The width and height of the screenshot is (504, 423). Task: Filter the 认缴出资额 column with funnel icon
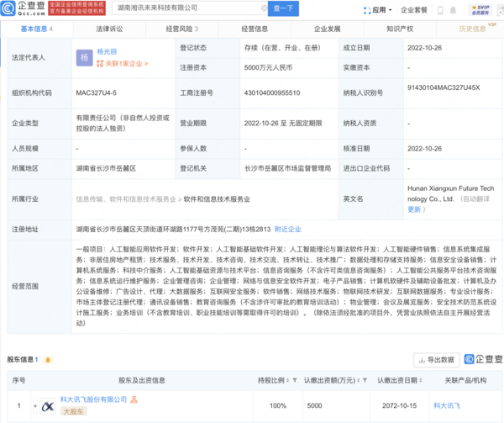365,380
